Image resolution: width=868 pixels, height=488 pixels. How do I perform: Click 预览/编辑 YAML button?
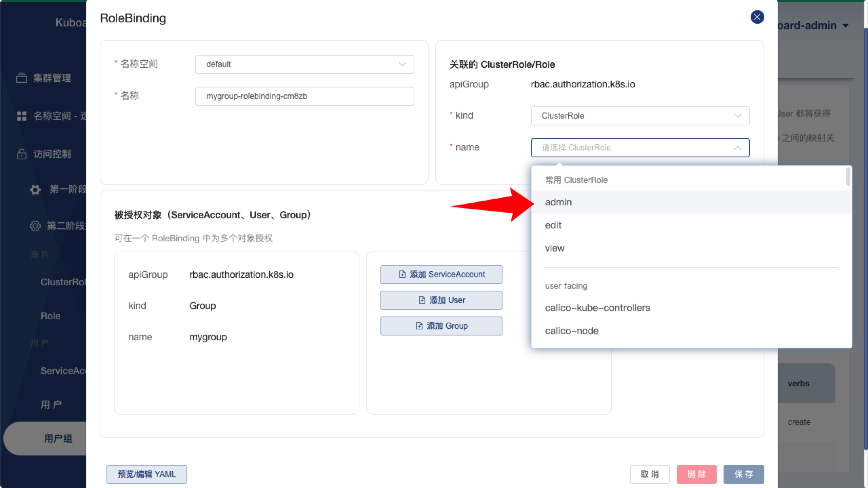(146, 474)
